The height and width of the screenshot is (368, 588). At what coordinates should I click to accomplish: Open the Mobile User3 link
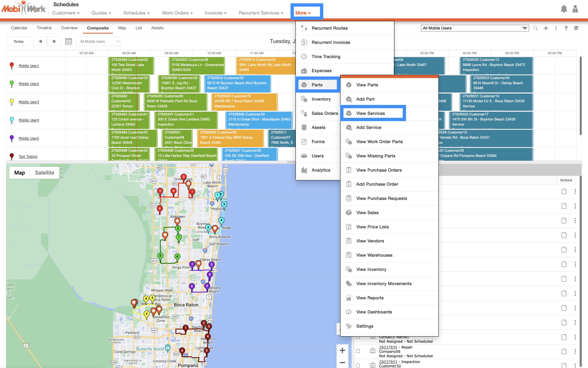tap(29, 102)
